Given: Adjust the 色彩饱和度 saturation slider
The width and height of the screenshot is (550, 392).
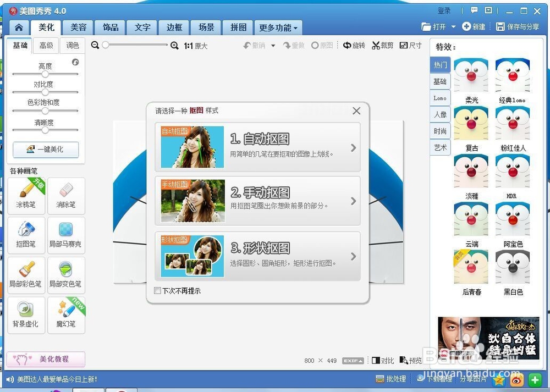Looking at the screenshot, I should point(45,111).
